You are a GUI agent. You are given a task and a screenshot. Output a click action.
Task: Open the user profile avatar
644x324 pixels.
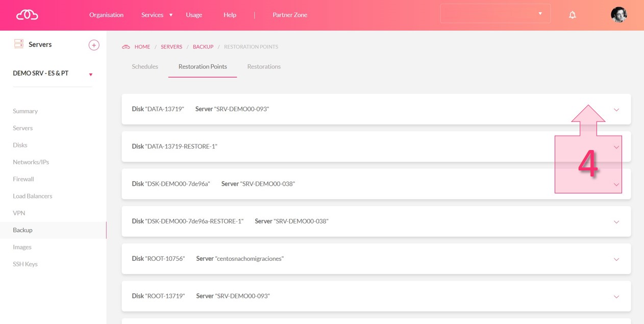point(618,15)
